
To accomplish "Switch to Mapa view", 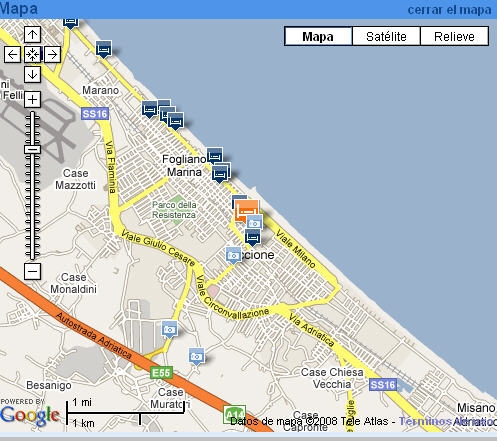I will pos(318,36).
